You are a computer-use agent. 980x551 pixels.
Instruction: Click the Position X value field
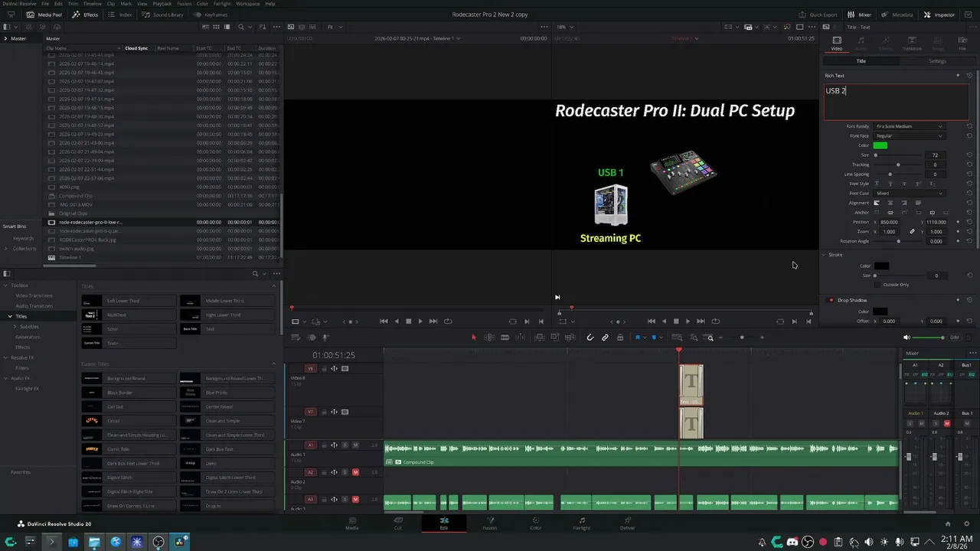[x=891, y=222]
